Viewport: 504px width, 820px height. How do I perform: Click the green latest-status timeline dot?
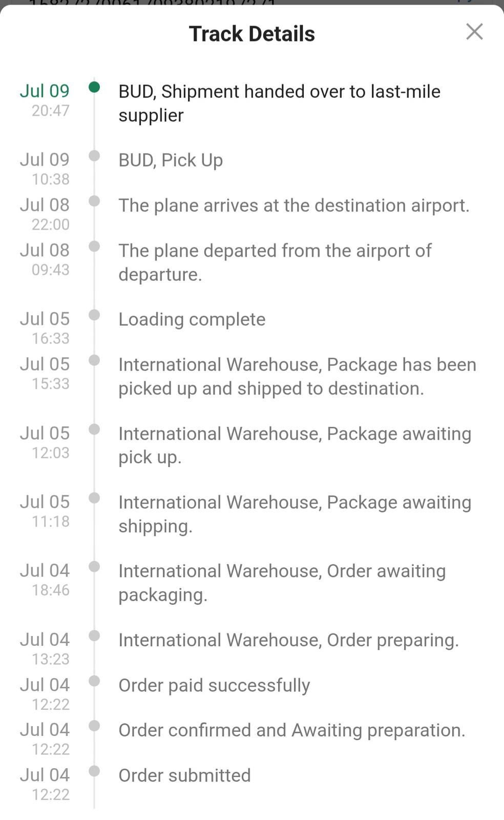click(94, 87)
